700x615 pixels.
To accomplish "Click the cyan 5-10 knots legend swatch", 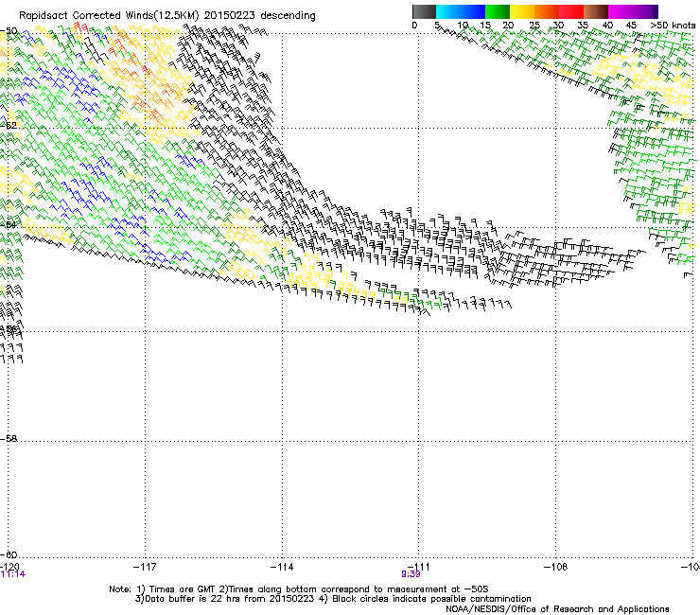I will coord(448,12).
